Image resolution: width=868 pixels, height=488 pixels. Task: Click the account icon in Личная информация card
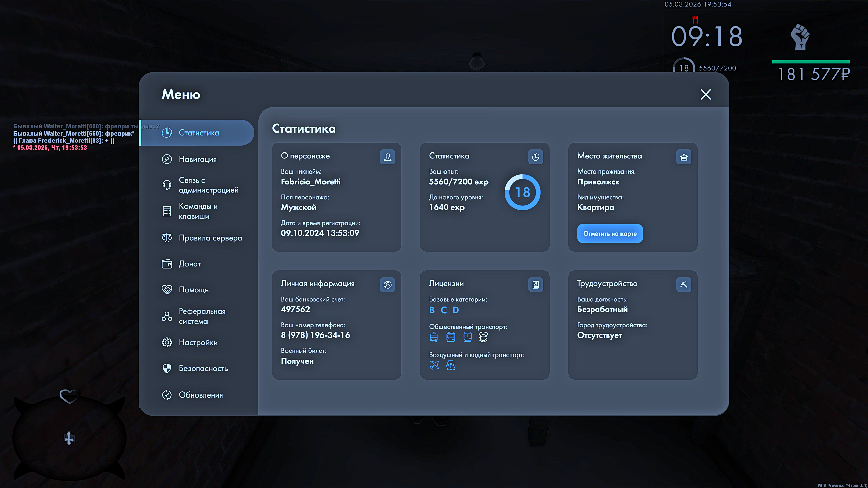coord(387,285)
